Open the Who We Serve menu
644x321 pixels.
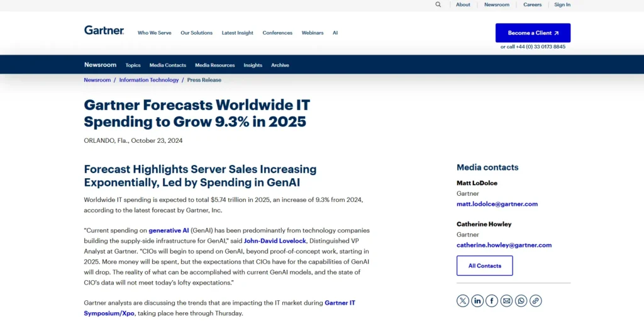click(154, 33)
